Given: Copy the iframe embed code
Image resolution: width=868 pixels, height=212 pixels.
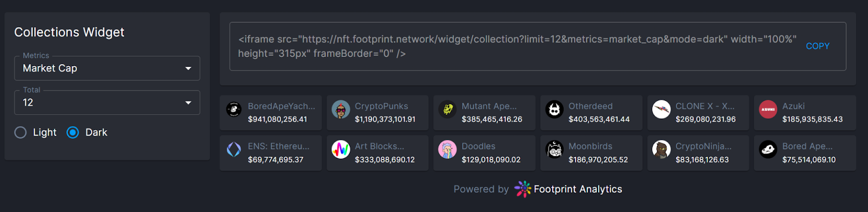Looking at the screenshot, I should (x=818, y=46).
